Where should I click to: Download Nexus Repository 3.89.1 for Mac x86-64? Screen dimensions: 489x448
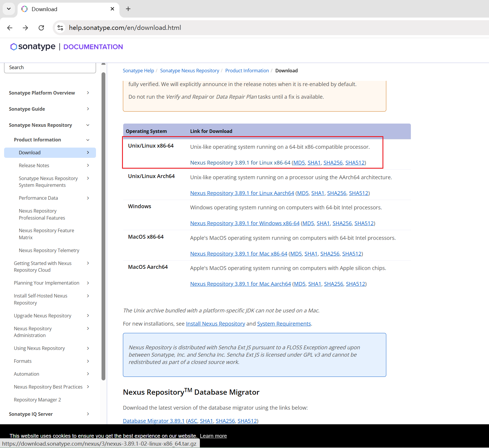click(x=239, y=254)
